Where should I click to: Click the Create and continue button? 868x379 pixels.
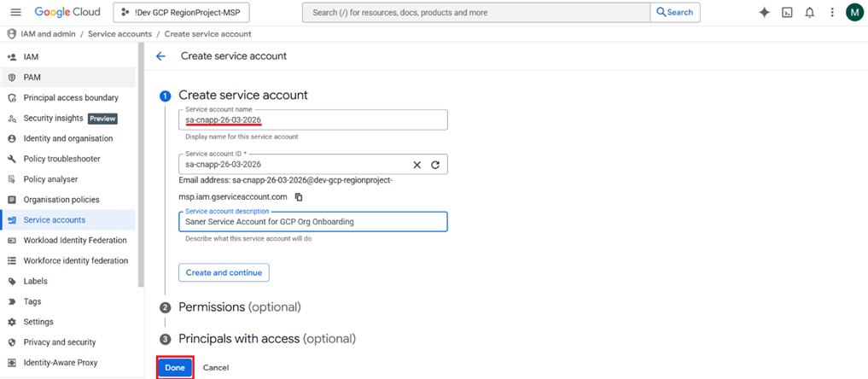click(224, 272)
